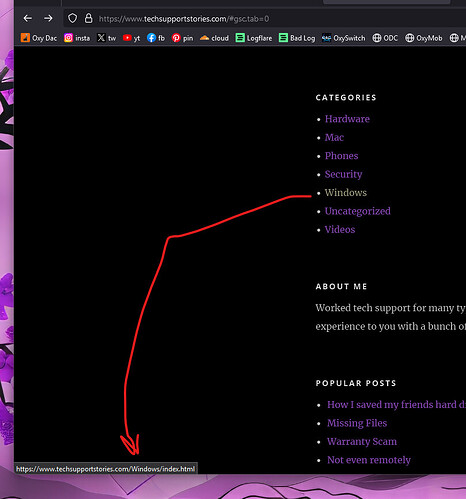Screen dimensions: 466x499
Task: Open the Oxy Dac bookmark
Action: tap(39, 38)
